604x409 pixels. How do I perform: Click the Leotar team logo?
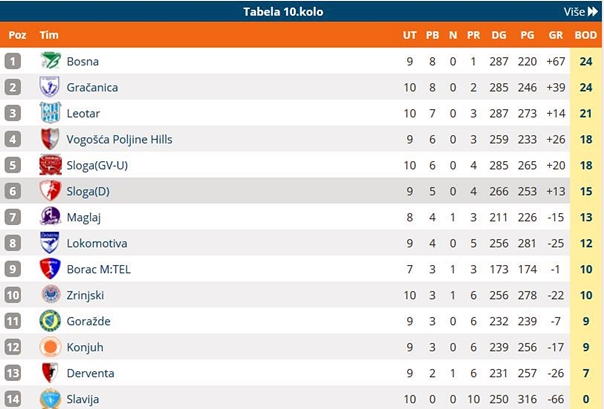(x=50, y=113)
